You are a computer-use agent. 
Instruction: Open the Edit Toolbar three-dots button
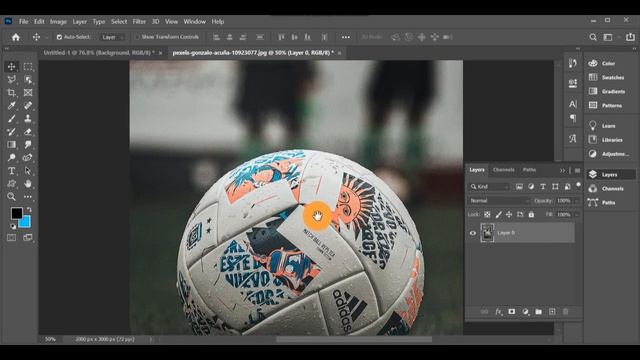pyautogui.click(x=28, y=197)
